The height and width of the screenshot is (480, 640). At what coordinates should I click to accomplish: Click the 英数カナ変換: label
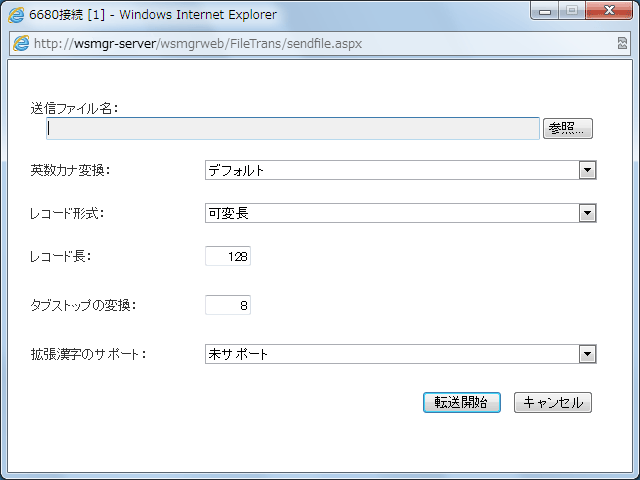point(70,170)
